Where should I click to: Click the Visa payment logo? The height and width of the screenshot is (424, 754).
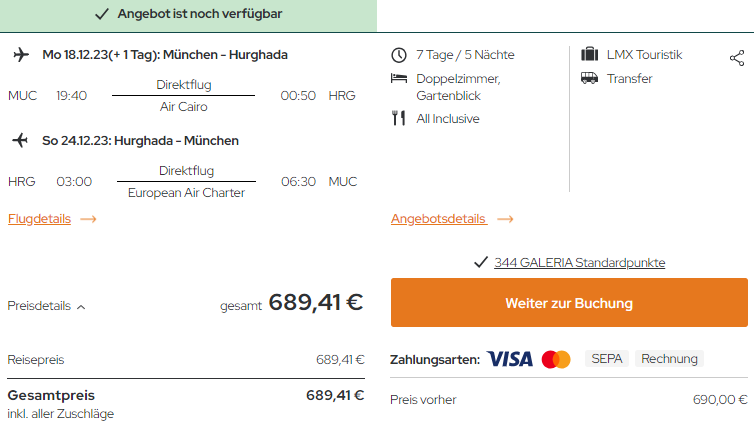click(x=510, y=359)
